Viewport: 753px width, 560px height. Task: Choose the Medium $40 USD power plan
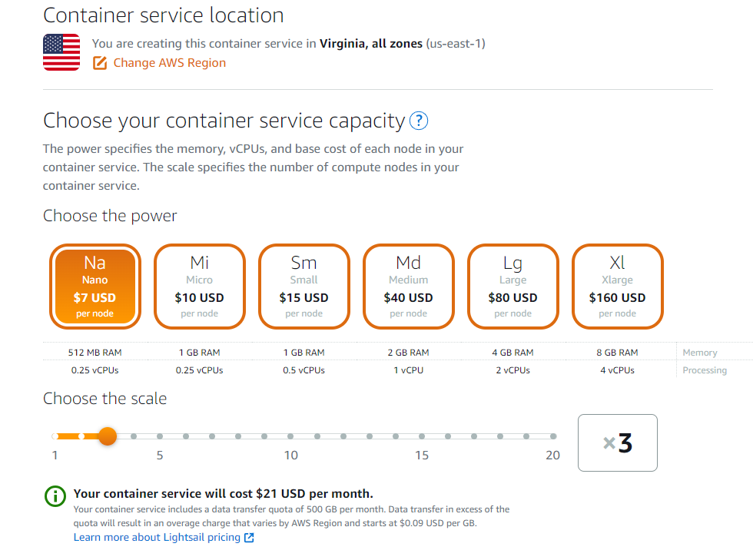pos(408,287)
